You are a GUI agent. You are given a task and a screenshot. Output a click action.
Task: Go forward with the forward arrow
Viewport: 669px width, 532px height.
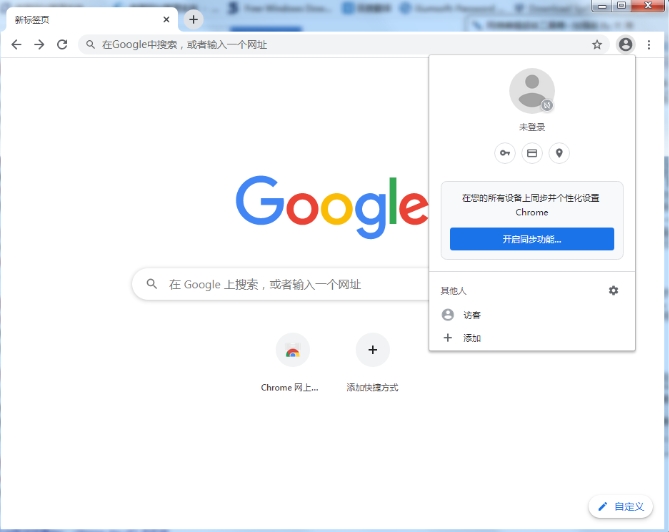(x=39, y=44)
